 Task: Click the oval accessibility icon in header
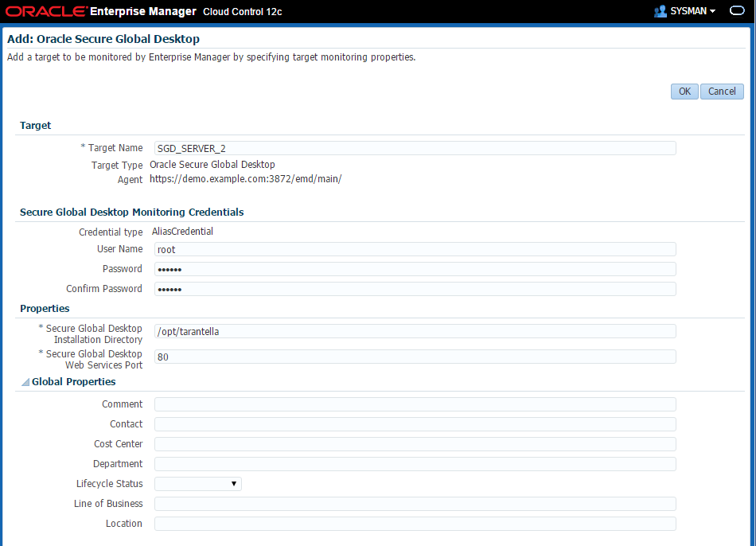click(737, 10)
